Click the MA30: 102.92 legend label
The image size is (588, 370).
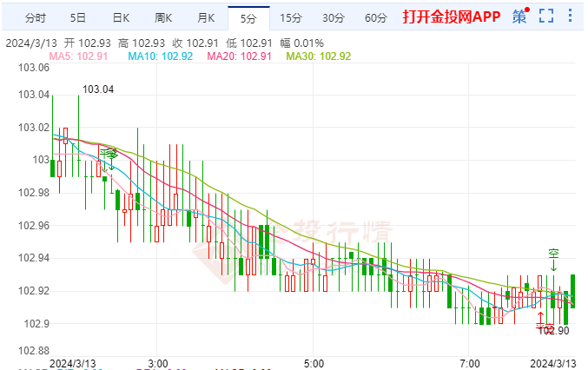(x=319, y=56)
